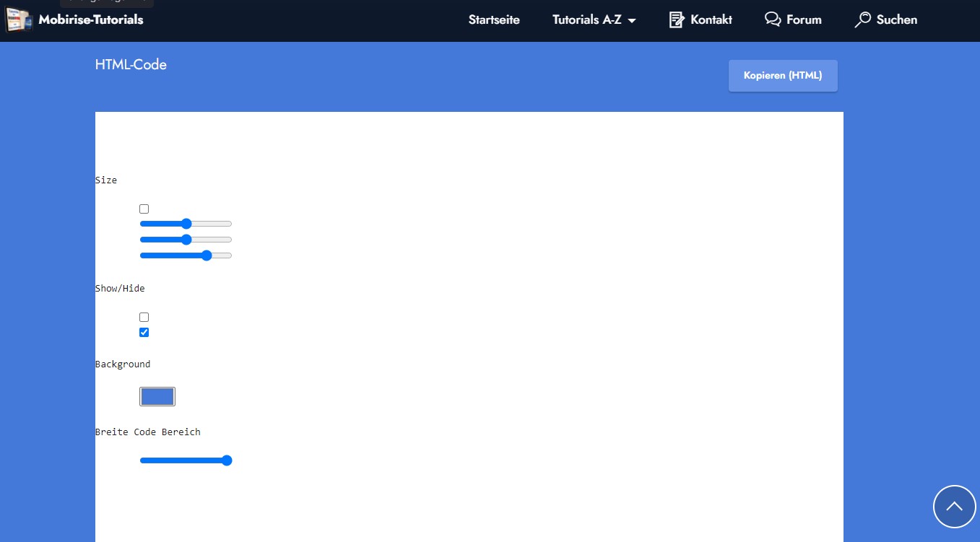Uncheck the checked checkbox under Show/Hide
980x542 pixels.
(x=144, y=333)
